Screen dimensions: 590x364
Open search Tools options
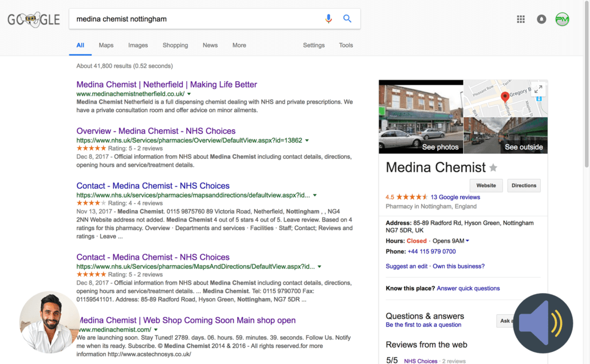346,45
